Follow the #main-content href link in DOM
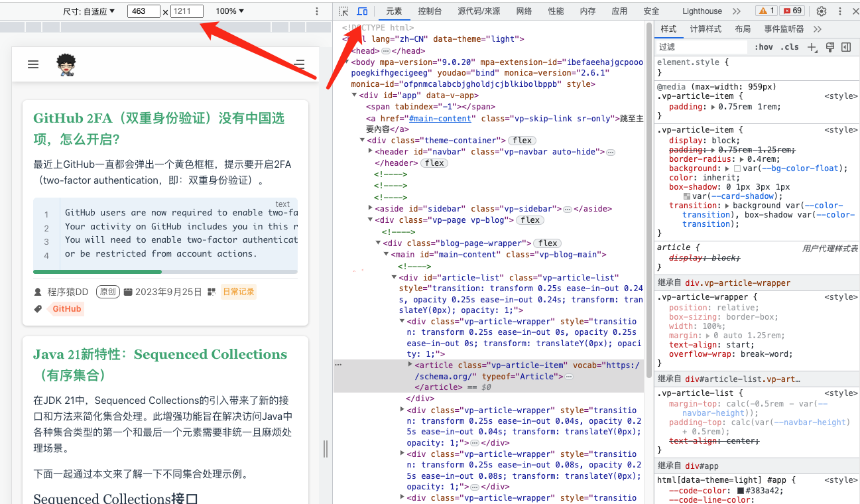 440,118
